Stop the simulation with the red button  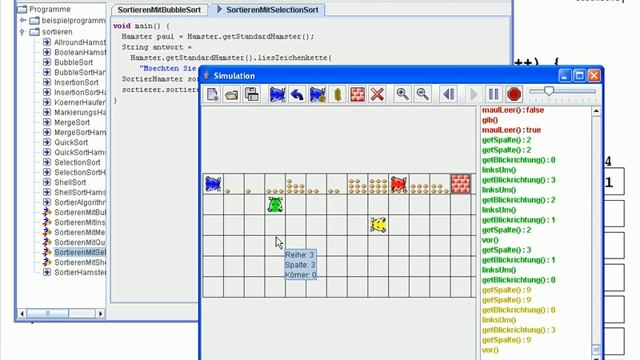(x=514, y=94)
